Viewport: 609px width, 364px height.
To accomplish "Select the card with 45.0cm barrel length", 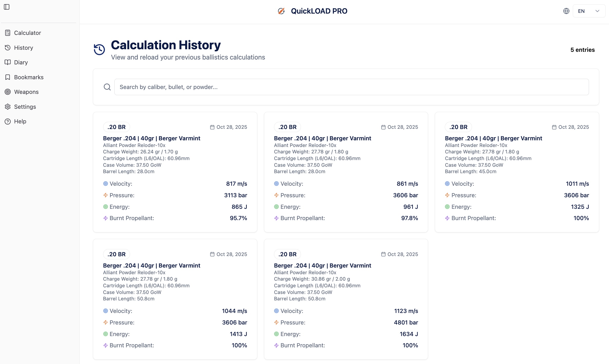I will (x=517, y=172).
